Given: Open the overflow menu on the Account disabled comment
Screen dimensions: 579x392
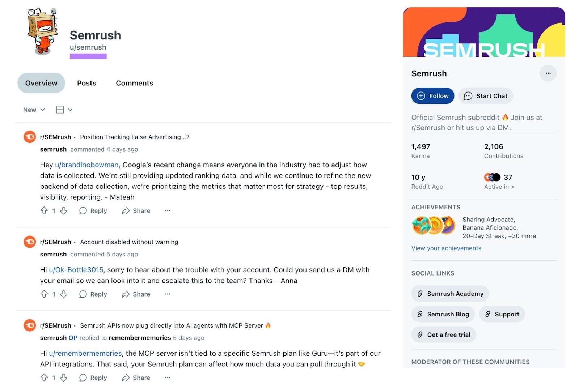Looking at the screenshot, I should click(x=167, y=294).
